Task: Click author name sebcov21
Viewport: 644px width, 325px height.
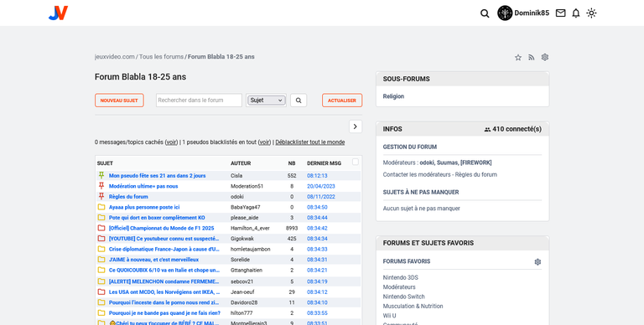Action: (x=241, y=281)
